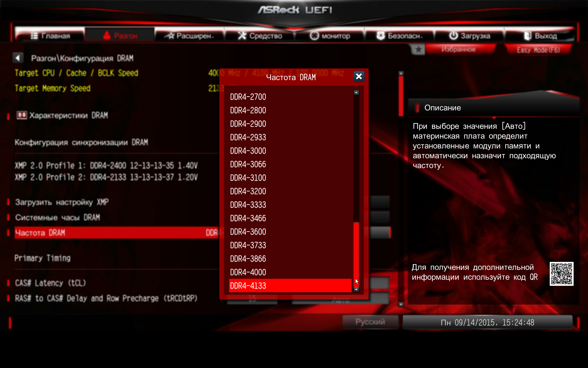Screen dimensions: 588x368
Task: Open the Главная tab
Action: pos(51,36)
